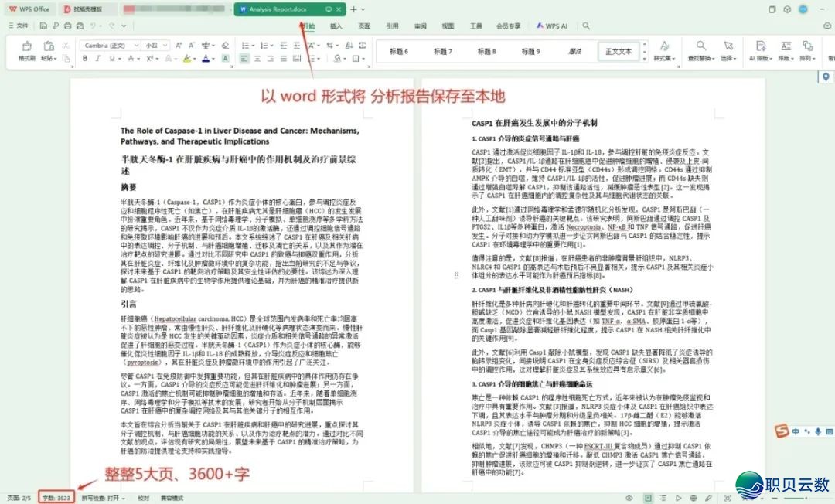Apply italic formatting
The width and height of the screenshot is (835, 504).
point(99,59)
